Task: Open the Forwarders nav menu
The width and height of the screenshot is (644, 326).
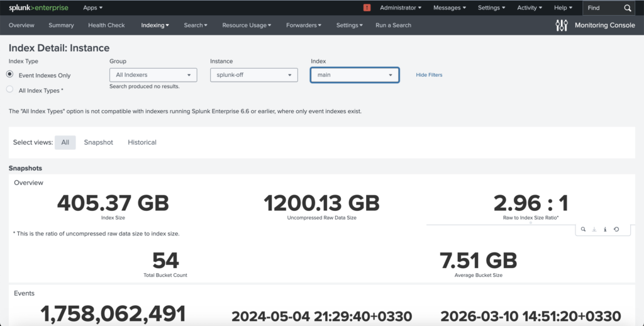Action: click(304, 25)
